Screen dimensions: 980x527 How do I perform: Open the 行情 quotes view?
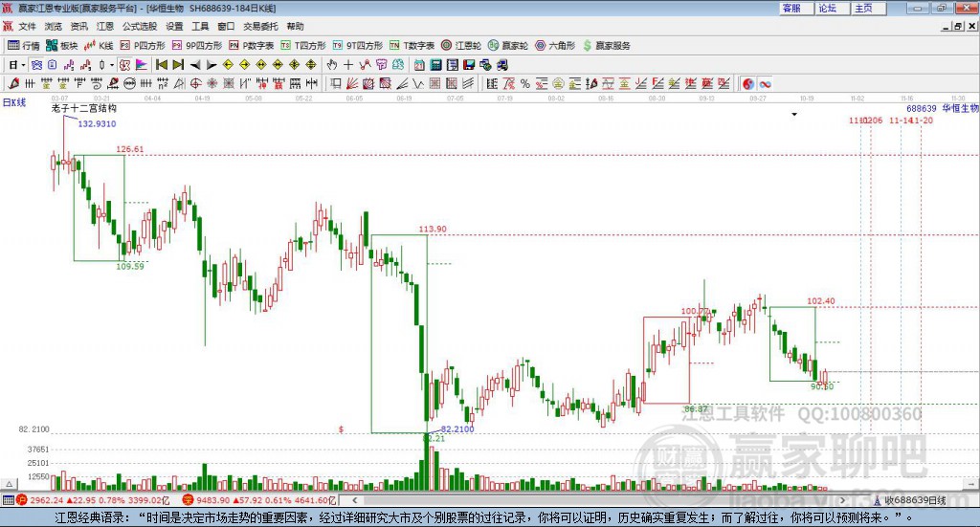(x=24, y=46)
